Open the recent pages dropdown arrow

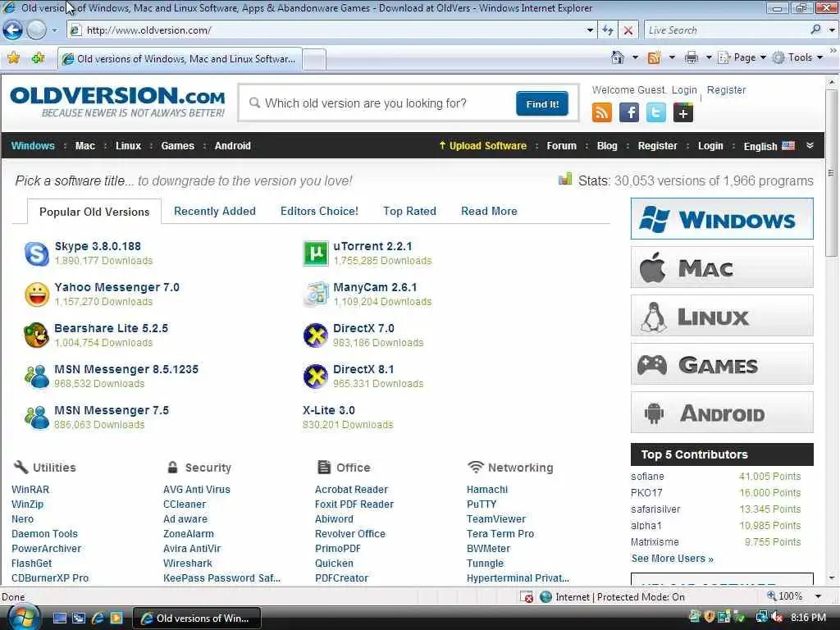[54, 30]
